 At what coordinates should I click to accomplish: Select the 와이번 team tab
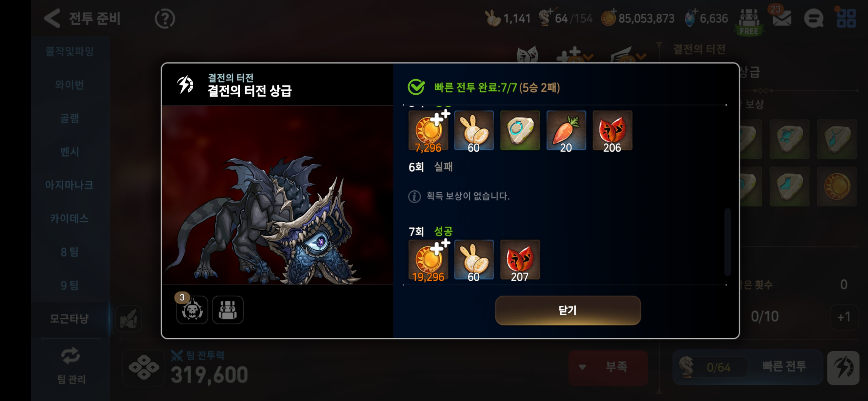point(70,84)
